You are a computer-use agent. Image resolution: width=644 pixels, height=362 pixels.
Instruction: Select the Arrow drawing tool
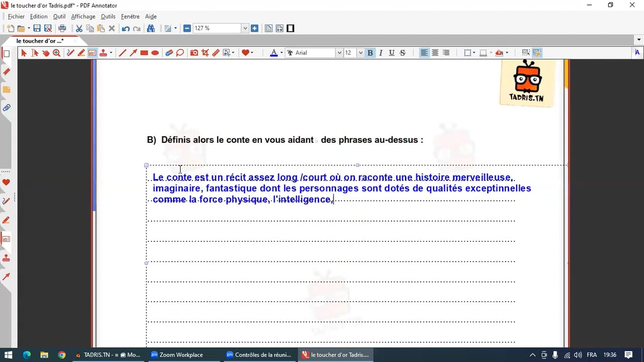[133, 53]
